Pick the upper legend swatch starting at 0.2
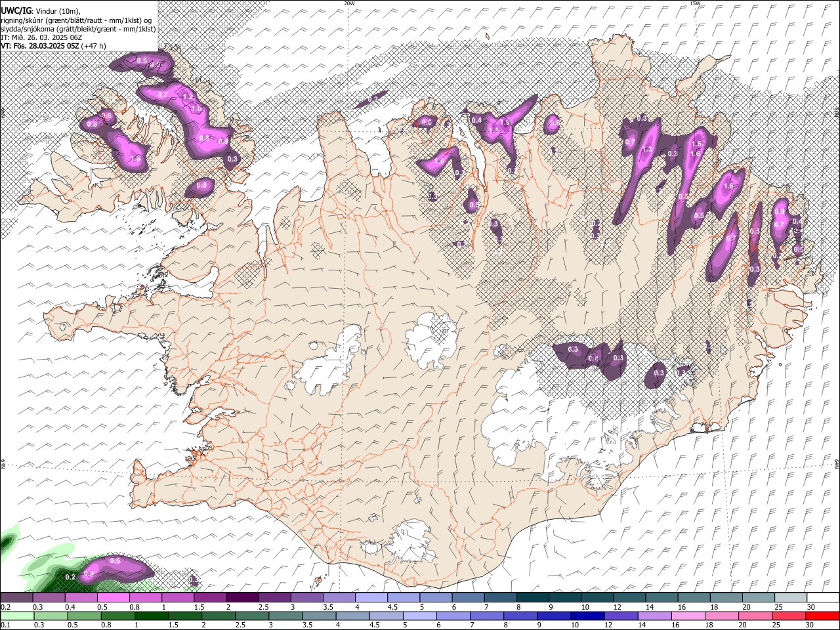The image size is (840, 630). (16, 598)
